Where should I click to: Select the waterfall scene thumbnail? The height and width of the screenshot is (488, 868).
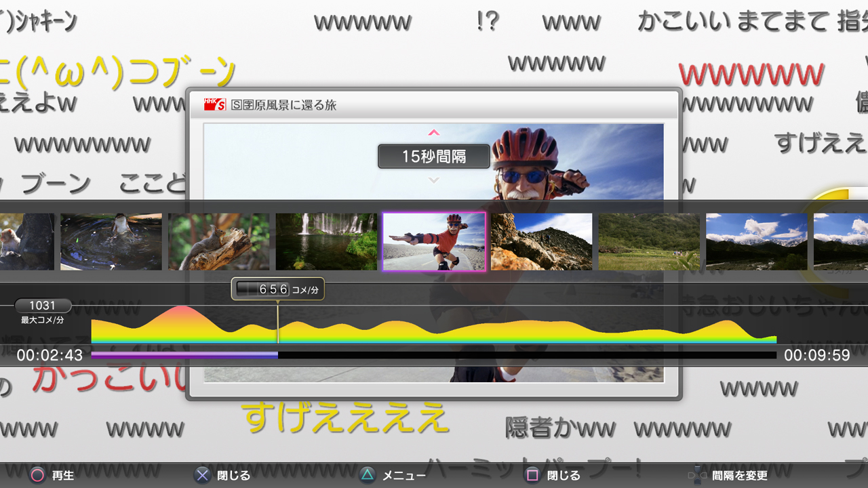click(x=326, y=242)
